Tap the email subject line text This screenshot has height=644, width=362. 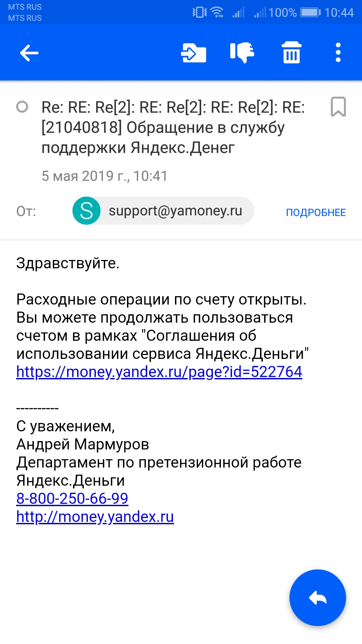pyautogui.click(x=173, y=127)
